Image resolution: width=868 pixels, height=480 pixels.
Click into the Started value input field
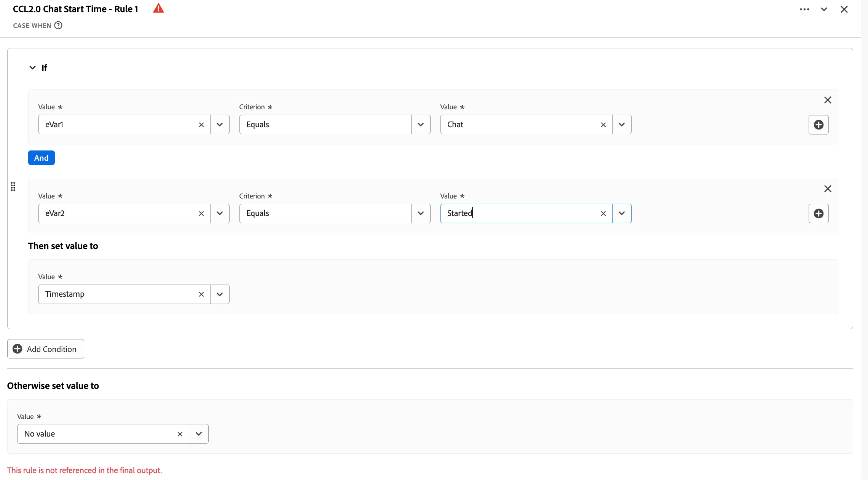tap(518, 213)
